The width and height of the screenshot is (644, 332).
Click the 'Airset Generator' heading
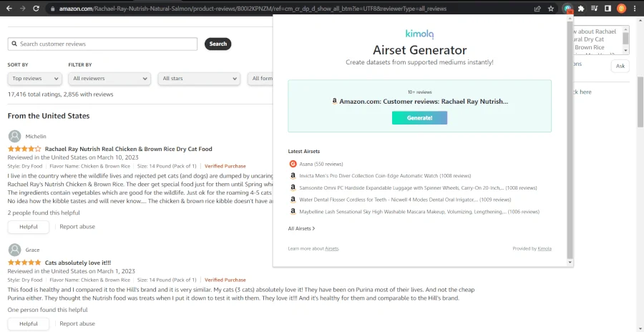point(419,50)
